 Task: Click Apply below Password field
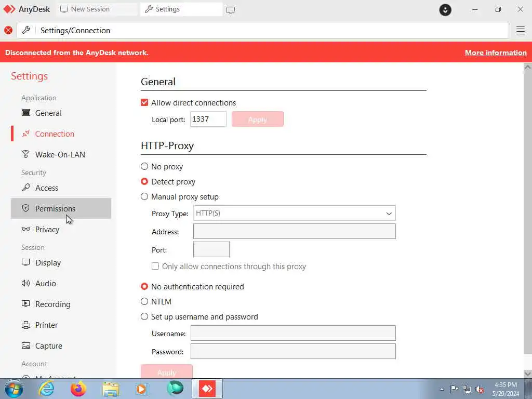point(167,371)
